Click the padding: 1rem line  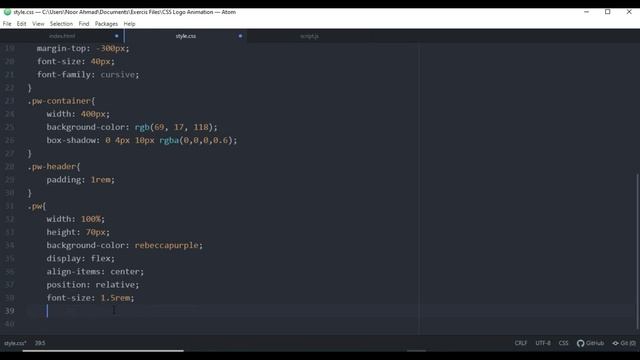pos(80,180)
